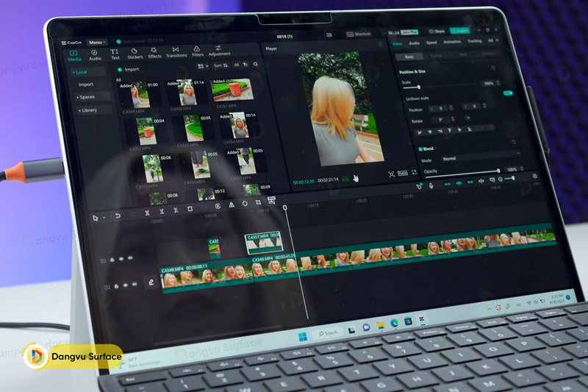Select the Basic sub-tab
This screenshot has height=392, width=588.
(409, 57)
